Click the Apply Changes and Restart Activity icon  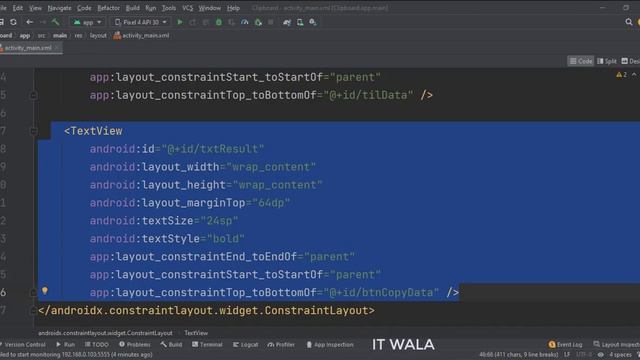pyautogui.click(x=192, y=22)
